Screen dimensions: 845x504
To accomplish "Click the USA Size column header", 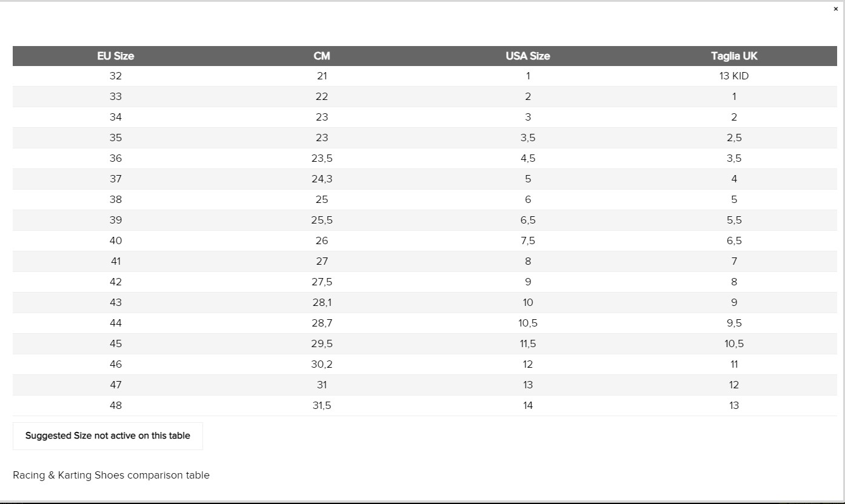I will pyautogui.click(x=528, y=56).
